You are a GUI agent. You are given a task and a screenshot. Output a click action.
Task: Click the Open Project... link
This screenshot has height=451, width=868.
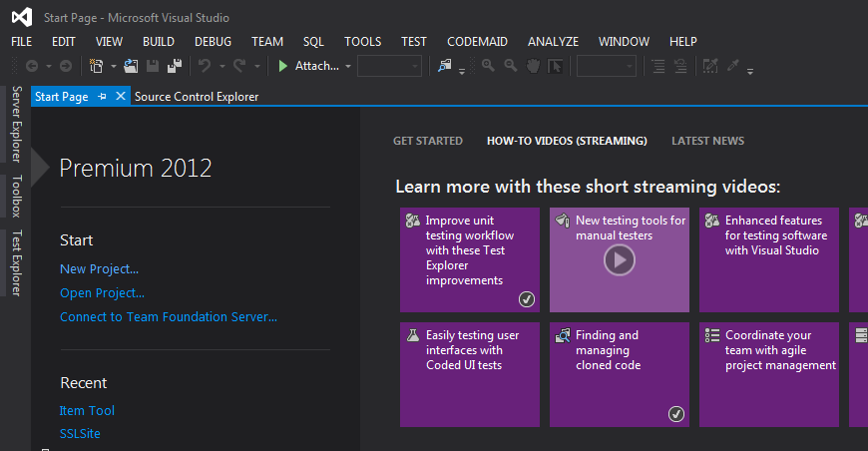(102, 292)
